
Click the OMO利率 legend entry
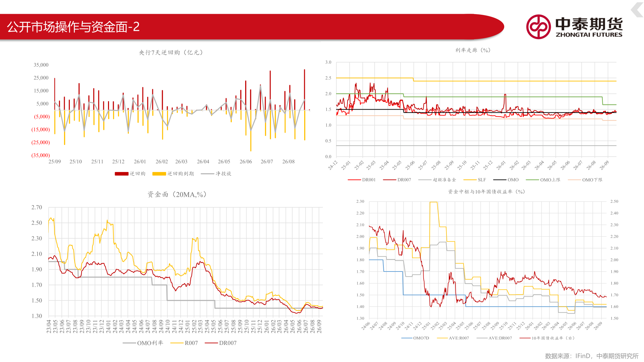tap(143, 343)
